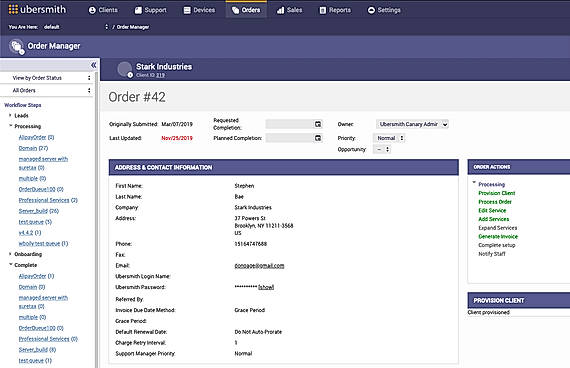The image size is (570, 368).
Task: Click the Clients person icon
Action: click(x=92, y=11)
